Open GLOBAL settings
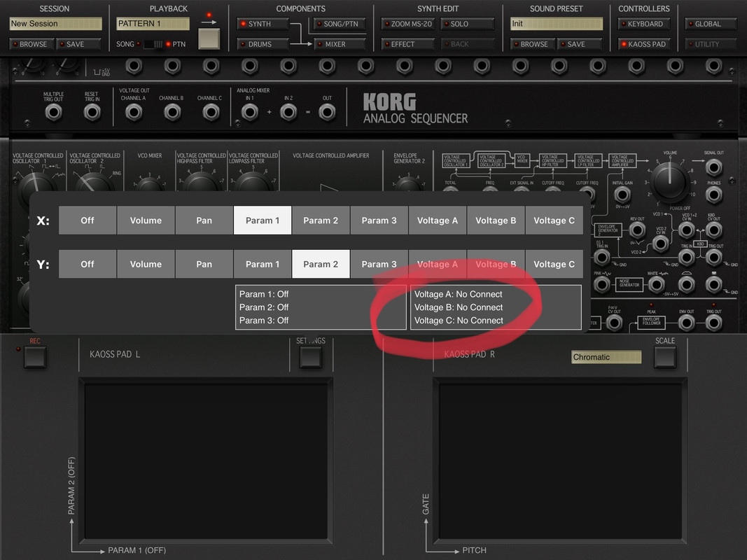The width and height of the screenshot is (747, 560). 711,24
